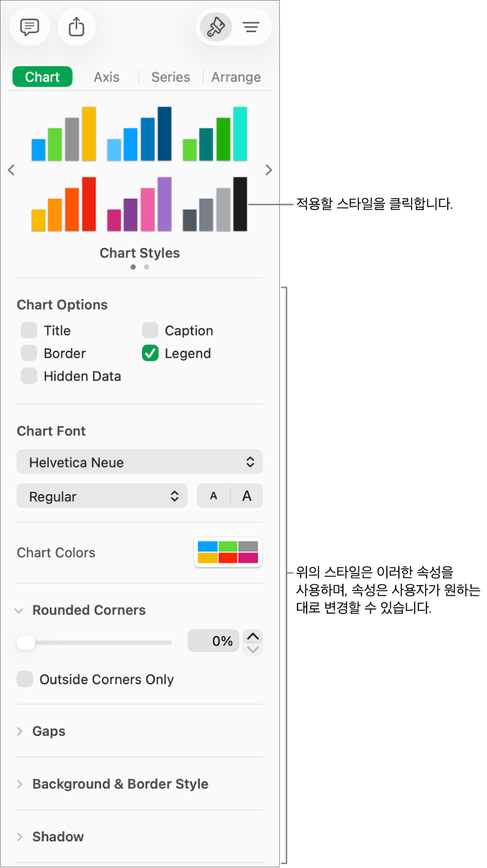This screenshot has width=487, height=868.
Task: Open the comment icon in toolbar
Action: click(x=30, y=27)
